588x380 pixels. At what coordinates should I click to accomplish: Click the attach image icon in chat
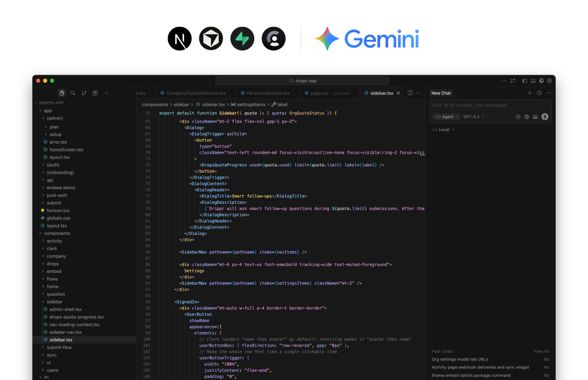[535, 117]
